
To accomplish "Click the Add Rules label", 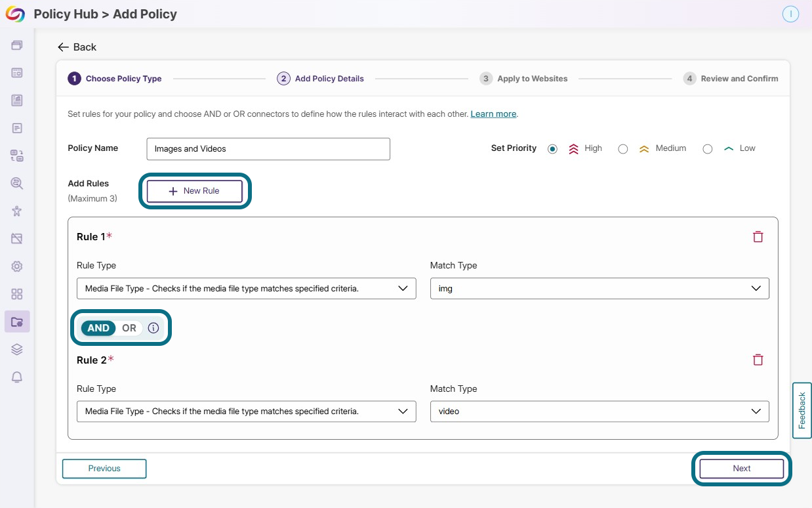I will coord(89,184).
